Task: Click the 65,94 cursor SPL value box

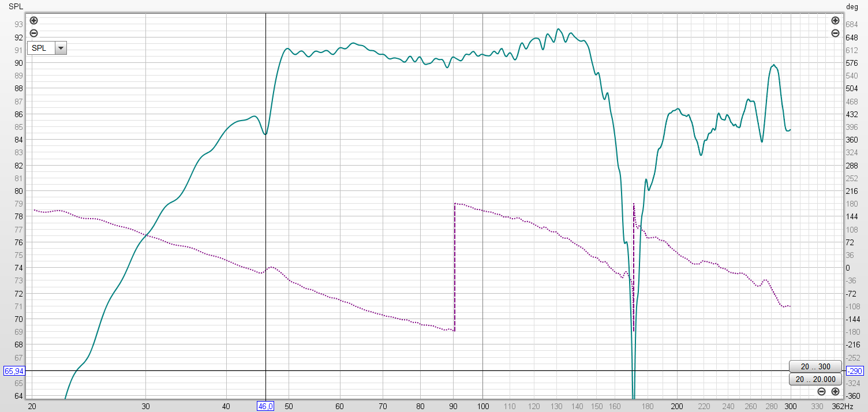Action: tap(15, 370)
